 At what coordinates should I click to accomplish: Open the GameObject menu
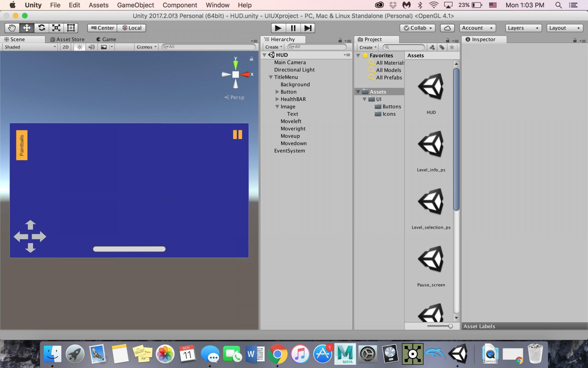pos(135,5)
